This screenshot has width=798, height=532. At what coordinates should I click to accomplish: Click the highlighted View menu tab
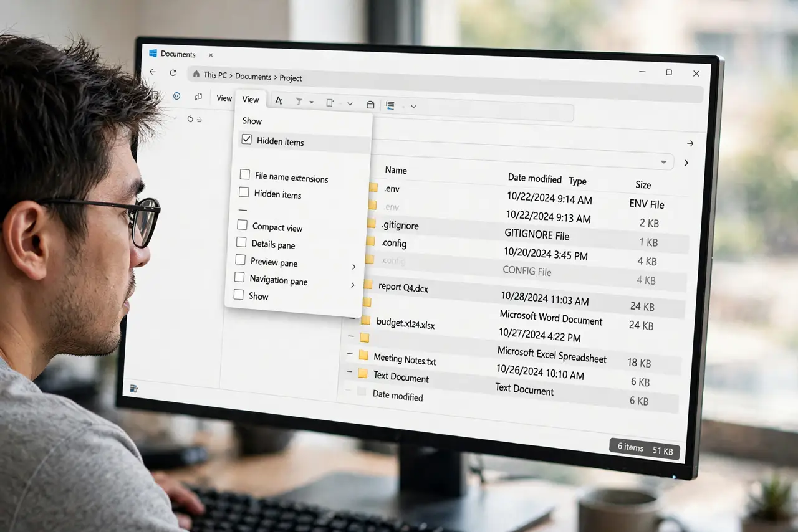click(251, 100)
